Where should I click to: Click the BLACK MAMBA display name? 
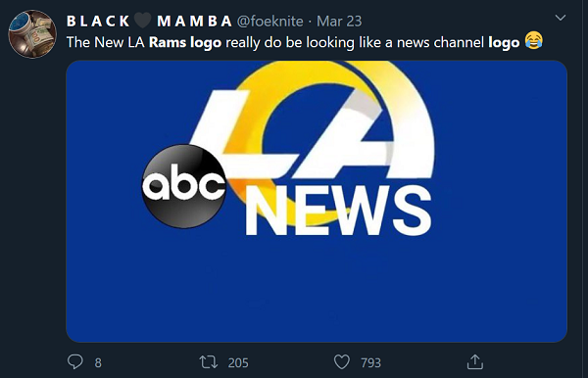[149, 21]
